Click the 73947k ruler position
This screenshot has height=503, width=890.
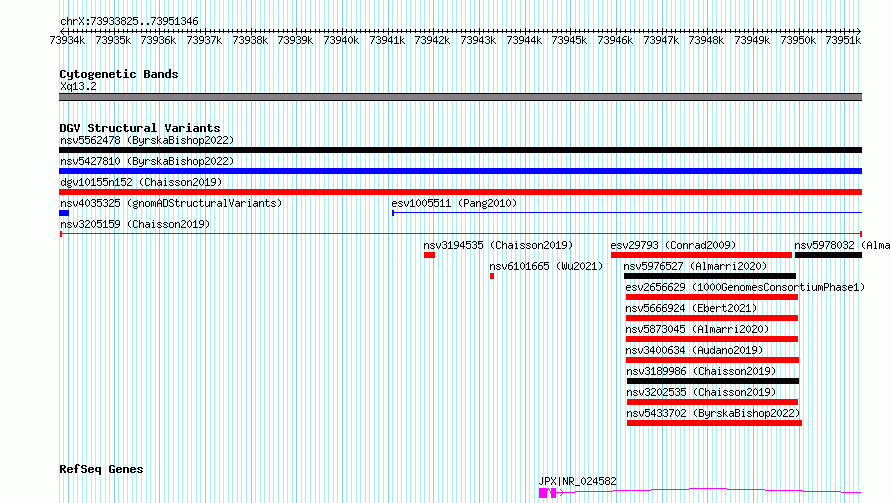coord(661,41)
